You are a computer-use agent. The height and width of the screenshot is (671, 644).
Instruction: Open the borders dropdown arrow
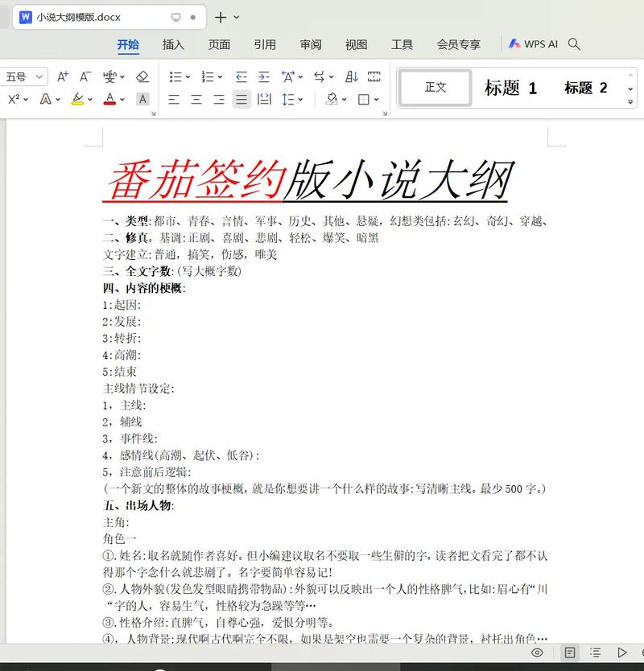point(376,100)
